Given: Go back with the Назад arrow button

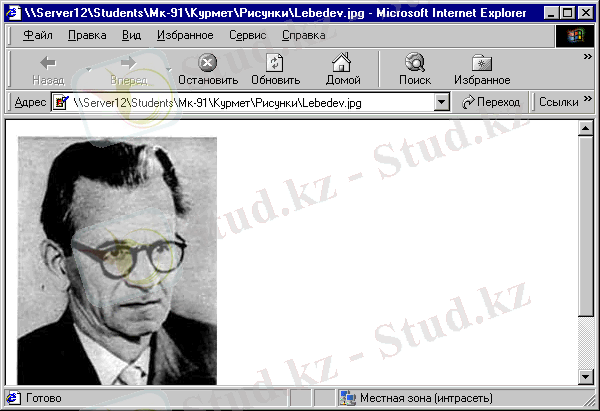Looking at the screenshot, I should point(49,70).
